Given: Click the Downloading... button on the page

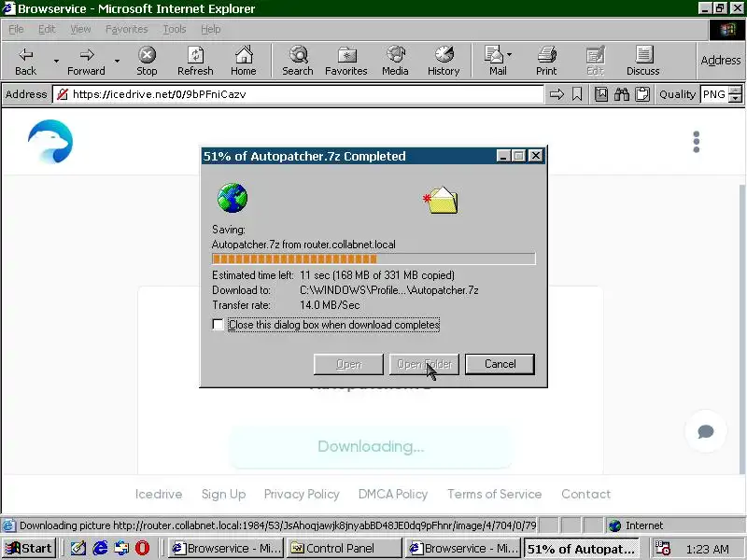Looking at the screenshot, I should tap(371, 446).
